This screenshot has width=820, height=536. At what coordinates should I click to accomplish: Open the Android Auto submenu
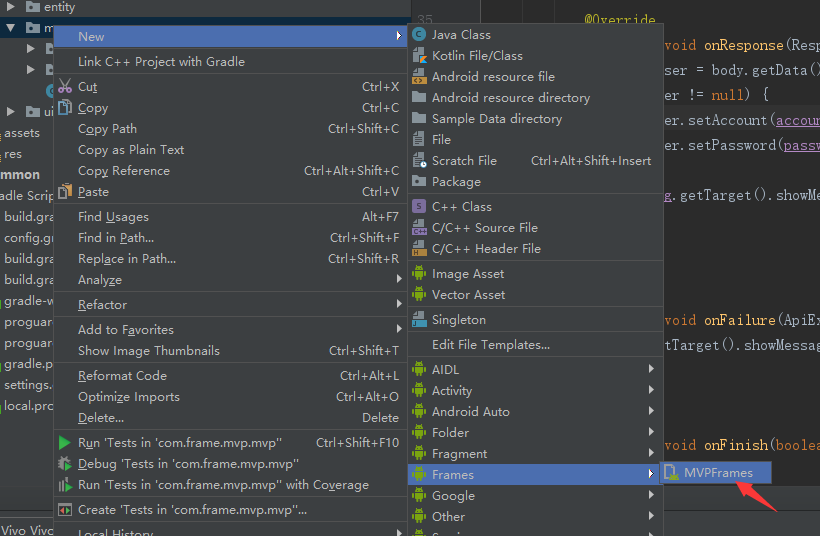pyautogui.click(x=536, y=412)
